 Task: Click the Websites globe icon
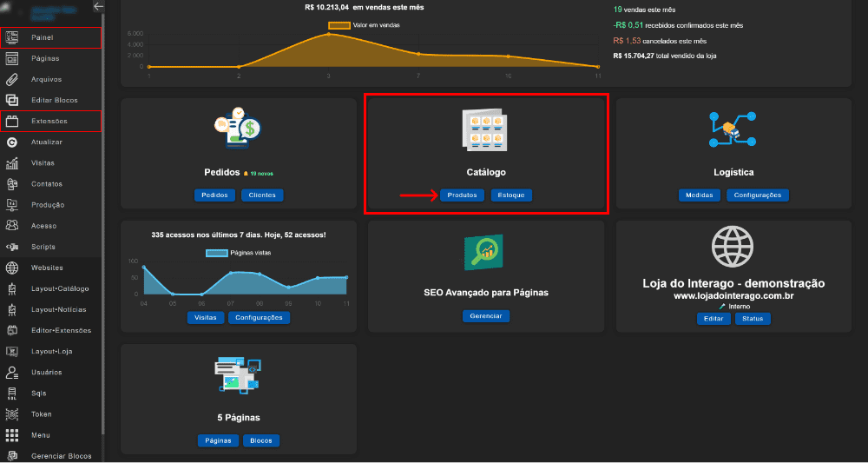coord(12,268)
